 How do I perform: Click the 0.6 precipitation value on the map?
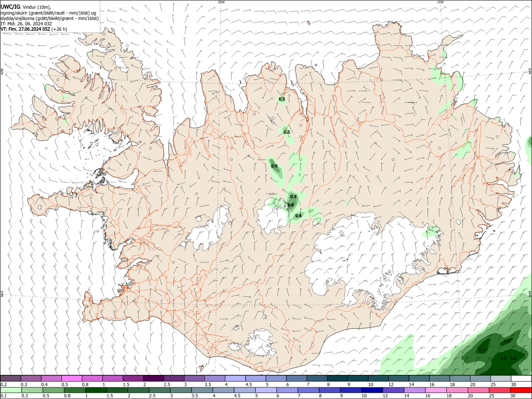[x=298, y=216]
